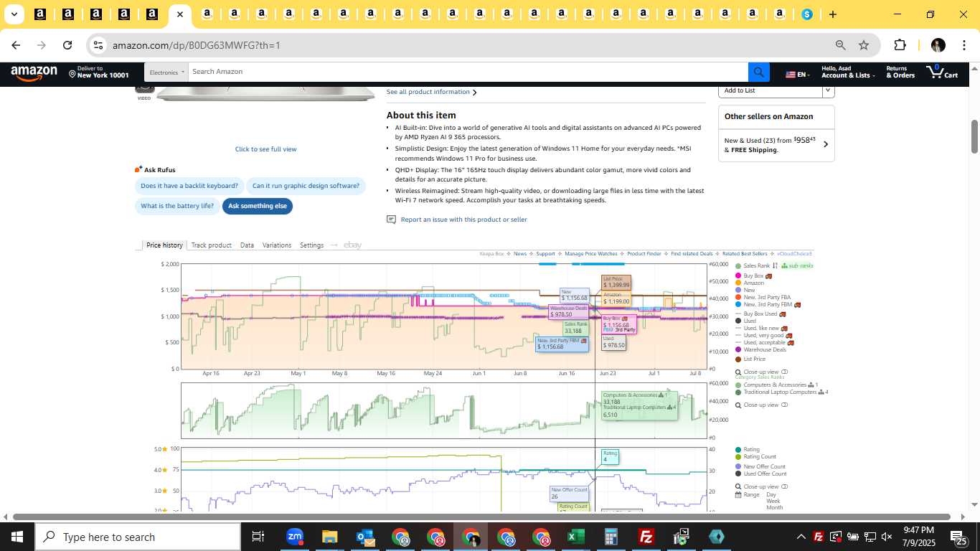
Task: Expand New & Used offers chevron
Action: pos(826,144)
